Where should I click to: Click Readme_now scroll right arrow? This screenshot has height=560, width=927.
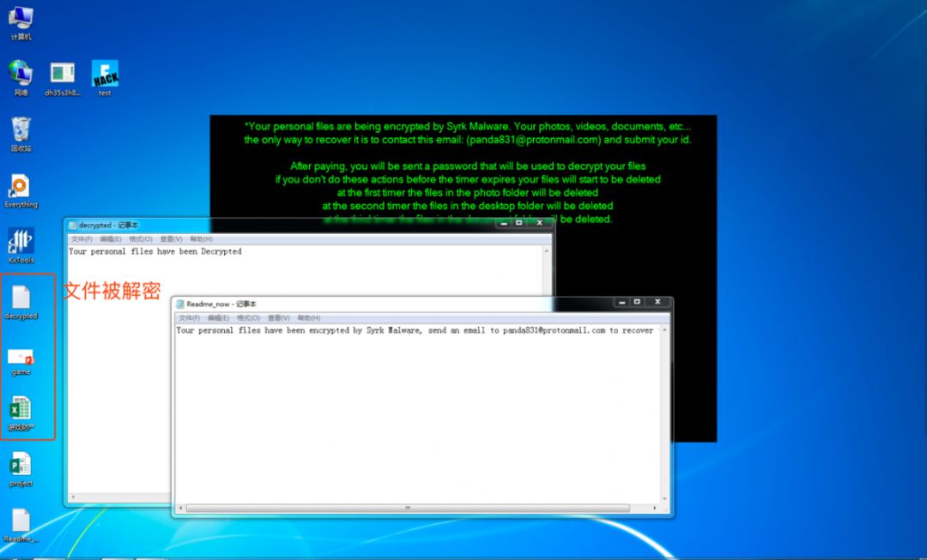coord(654,508)
